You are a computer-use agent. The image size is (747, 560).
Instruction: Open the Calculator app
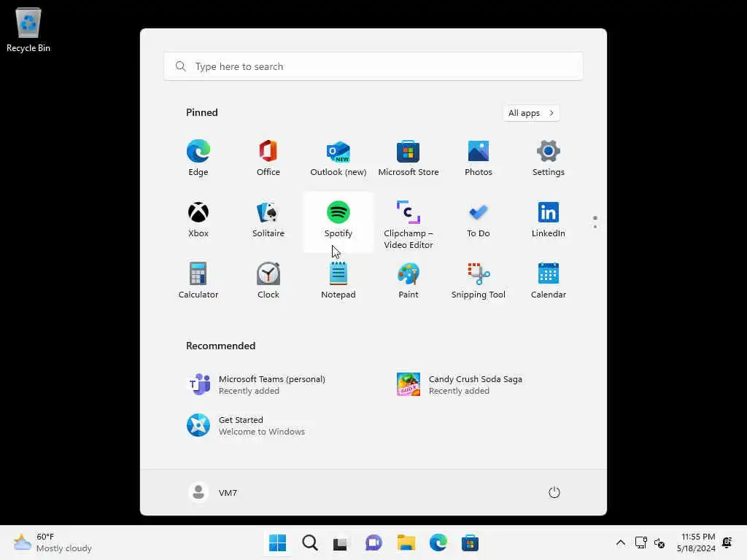pyautogui.click(x=198, y=281)
